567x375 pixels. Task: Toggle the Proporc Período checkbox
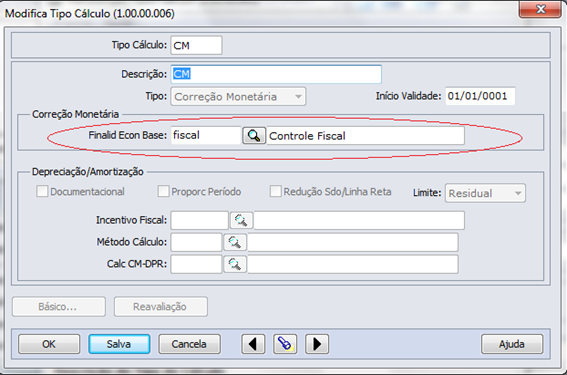click(x=163, y=191)
